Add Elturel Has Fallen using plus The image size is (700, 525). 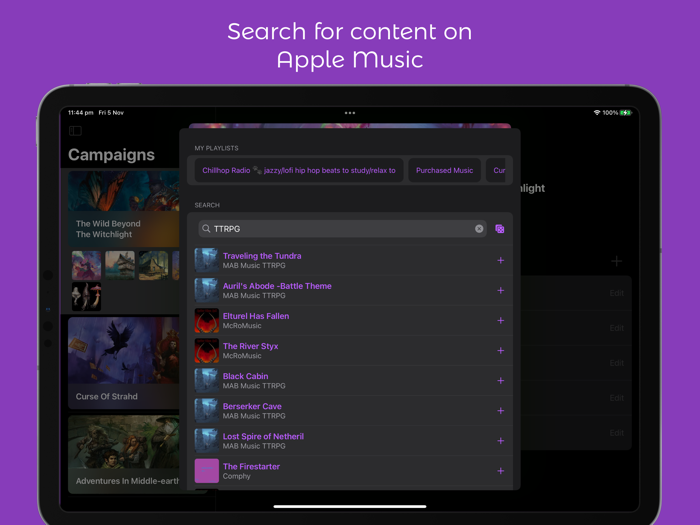tap(500, 321)
